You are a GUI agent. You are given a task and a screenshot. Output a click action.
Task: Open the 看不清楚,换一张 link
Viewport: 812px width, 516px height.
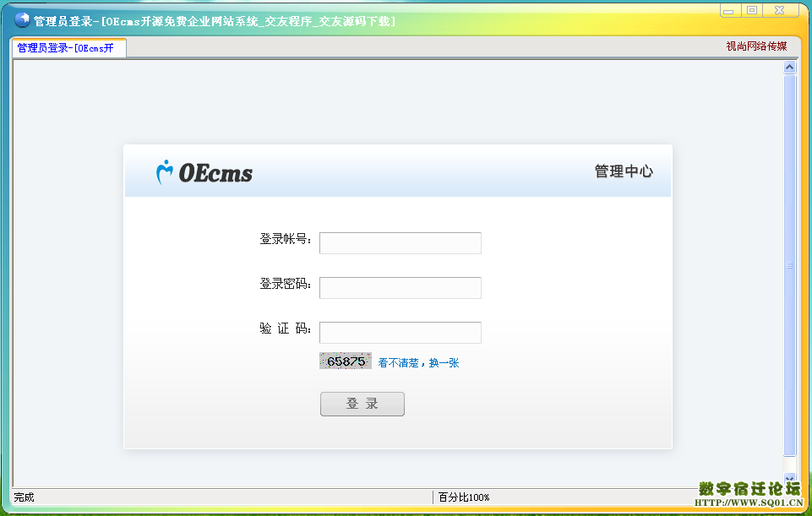pyautogui.click(x=418, y=363)
